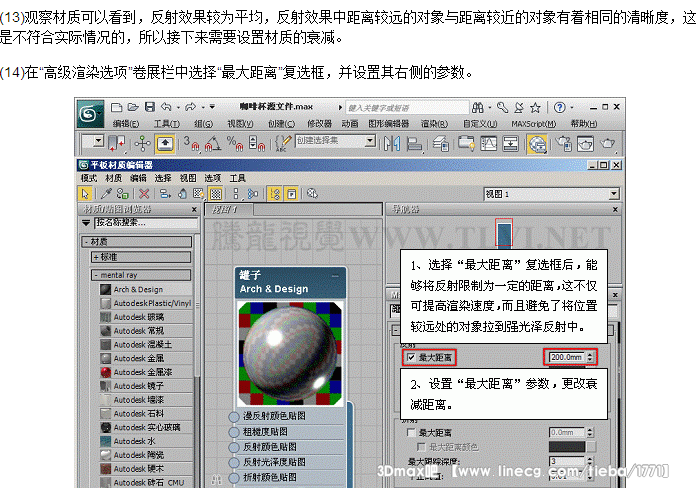Open the 渲染(R) main menu
Viewport: 698px width, 488px height.
[434, 124]
